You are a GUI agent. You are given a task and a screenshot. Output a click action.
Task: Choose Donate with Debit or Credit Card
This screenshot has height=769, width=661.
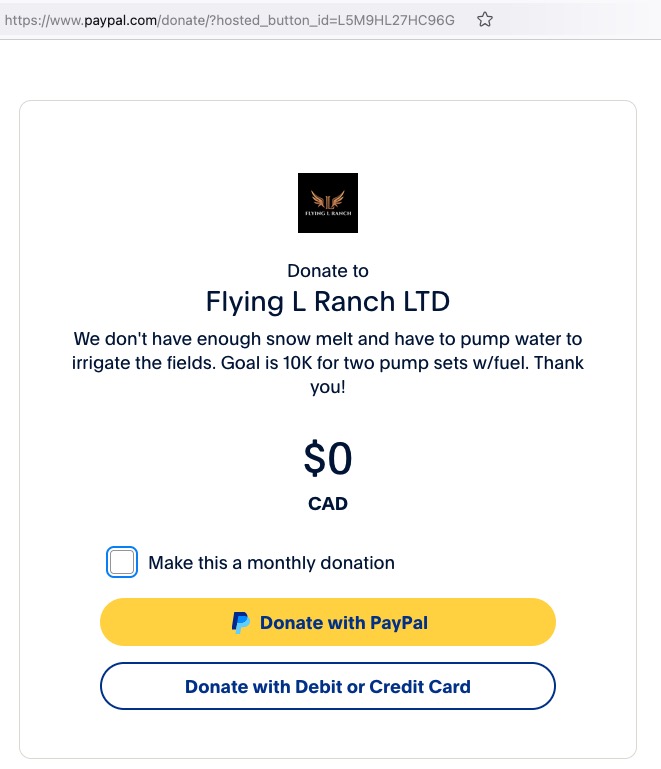pyautogui.click(x=328, y=686)
